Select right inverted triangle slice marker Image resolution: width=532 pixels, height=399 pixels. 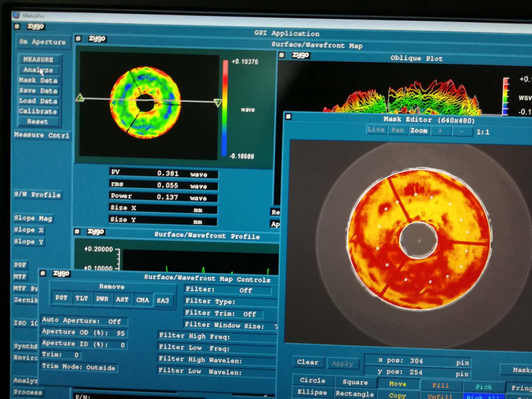pos(218,103)
